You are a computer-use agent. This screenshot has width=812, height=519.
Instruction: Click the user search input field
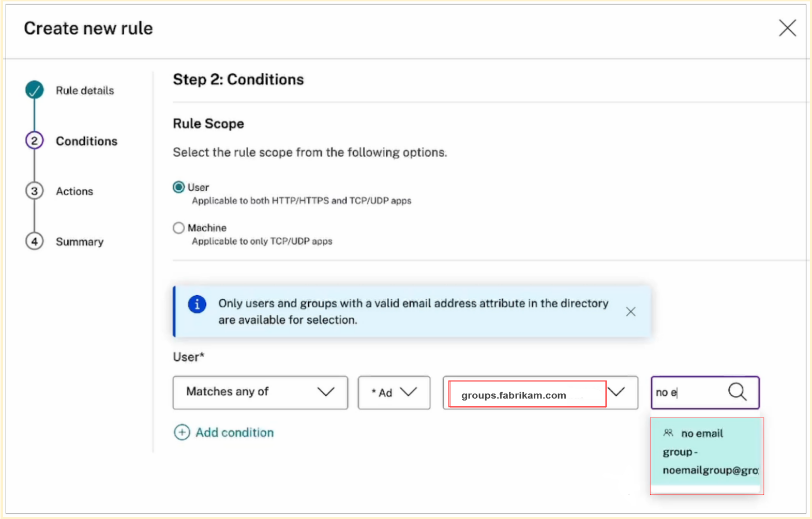[688, 392]
